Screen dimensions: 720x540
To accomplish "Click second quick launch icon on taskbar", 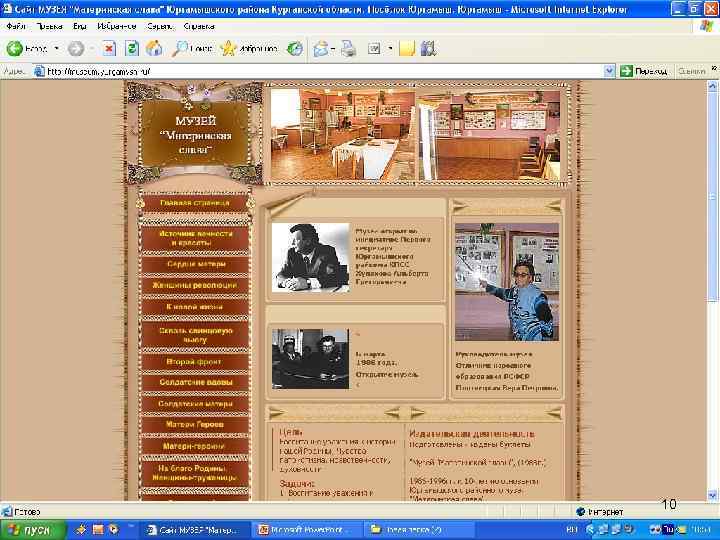I will pyautogui.click(x=98, y=530).
